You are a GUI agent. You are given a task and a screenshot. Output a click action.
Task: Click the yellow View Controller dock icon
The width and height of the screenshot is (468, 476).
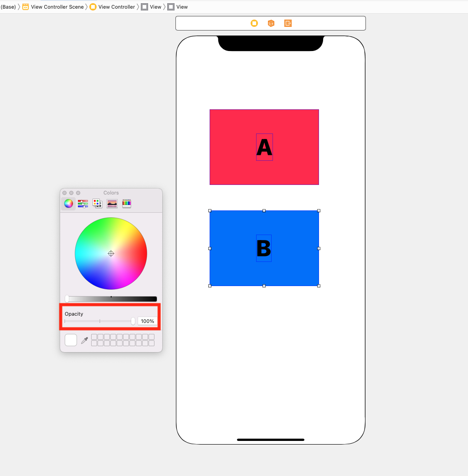[x=254, y=23]
